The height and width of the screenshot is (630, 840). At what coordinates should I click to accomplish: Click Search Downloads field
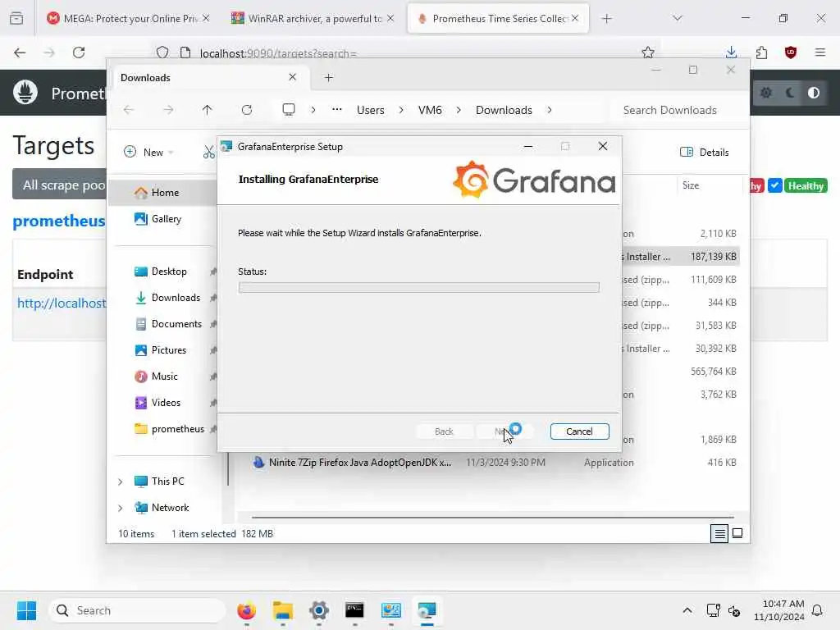(676, 110)
